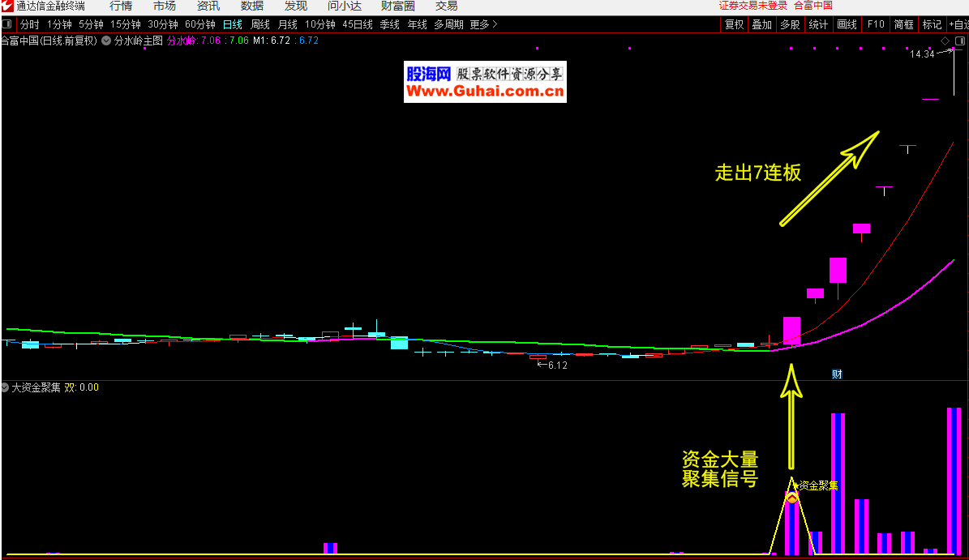
Task: Click the 画线 drawing tool button
Action: point(847,24)
